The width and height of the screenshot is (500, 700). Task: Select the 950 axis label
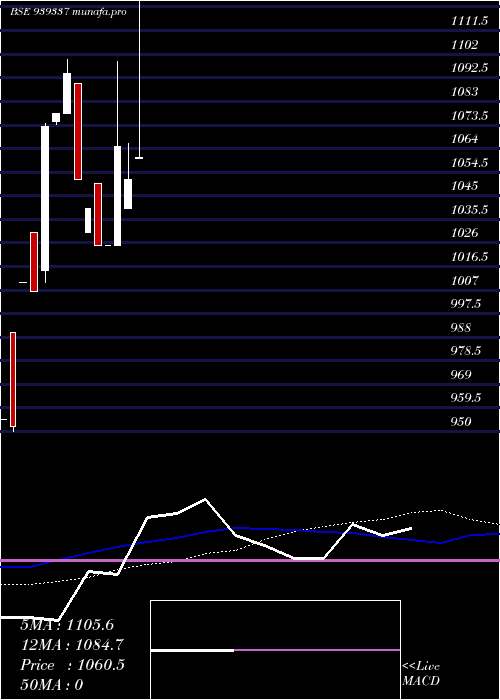click(461, 421)
